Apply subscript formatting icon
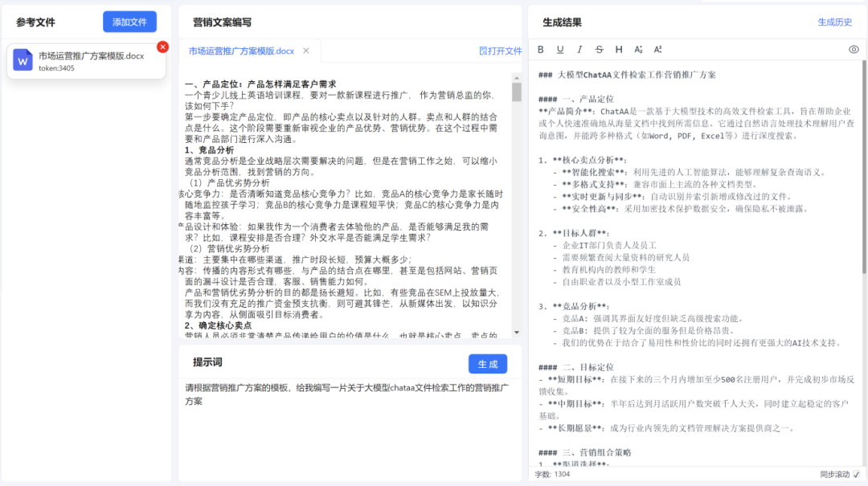This screenshot has width=868, height=486. click(x=638, y=49)
